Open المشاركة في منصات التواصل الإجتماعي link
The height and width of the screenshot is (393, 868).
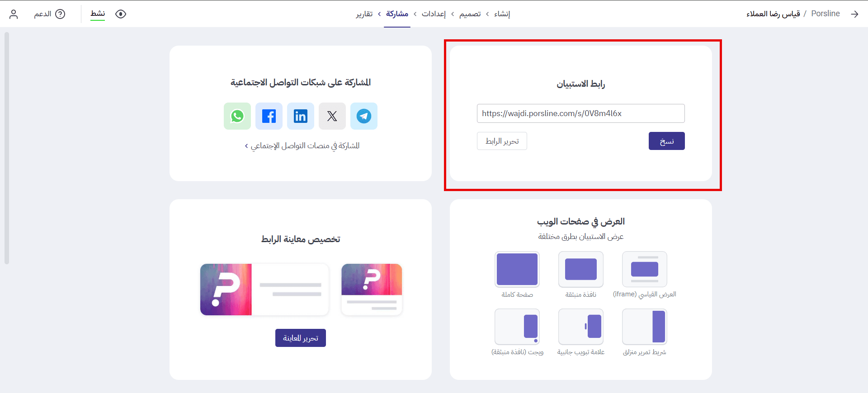(x=302, y=145)
